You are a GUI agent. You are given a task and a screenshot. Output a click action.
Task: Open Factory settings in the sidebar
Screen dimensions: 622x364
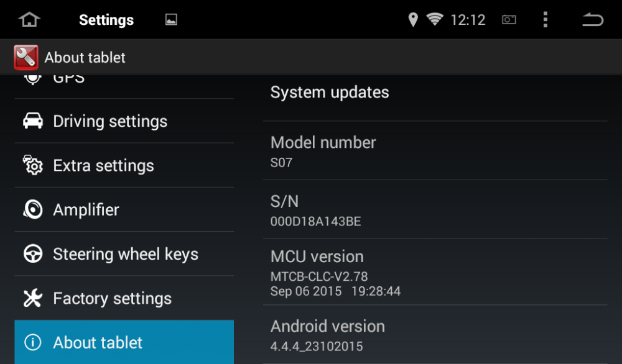coord(124,298)
